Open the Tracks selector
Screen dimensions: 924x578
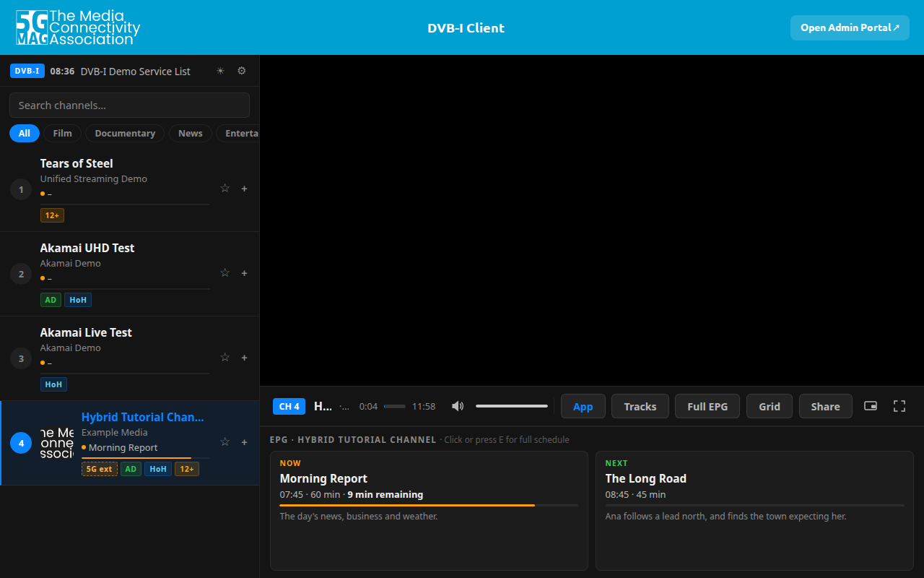pos(640,406)
